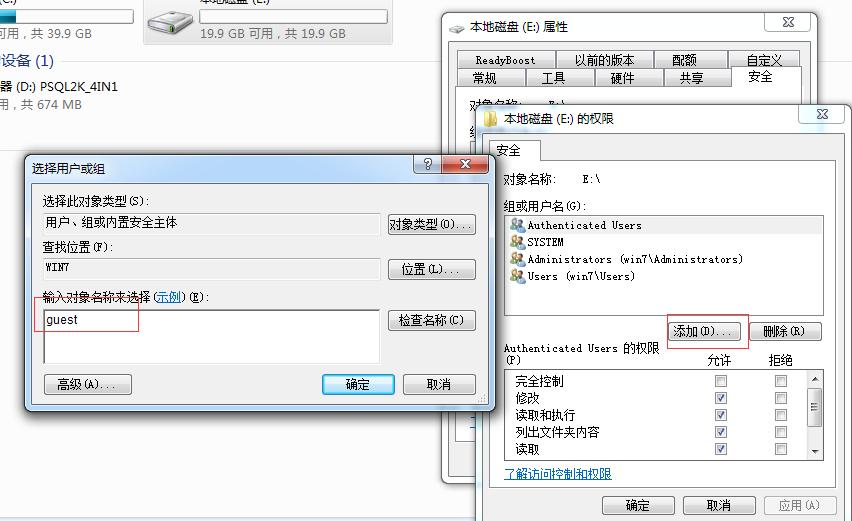Toggle Deny for Read and Execute (读取和执行)

[781, 415]
